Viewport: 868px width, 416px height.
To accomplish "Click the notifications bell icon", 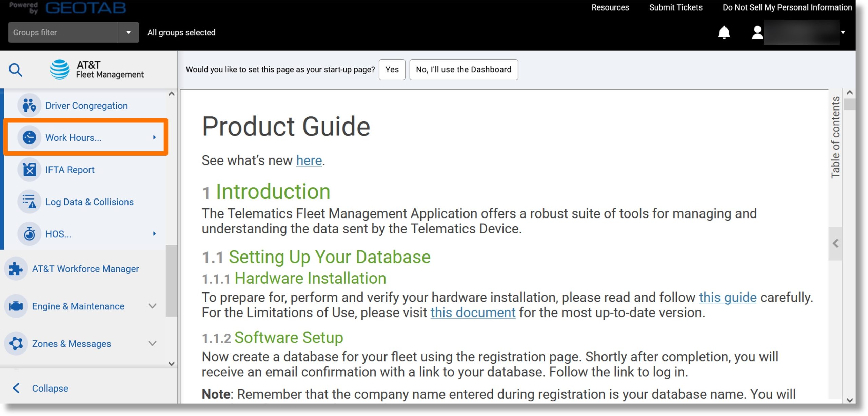I will coord(724,32).
